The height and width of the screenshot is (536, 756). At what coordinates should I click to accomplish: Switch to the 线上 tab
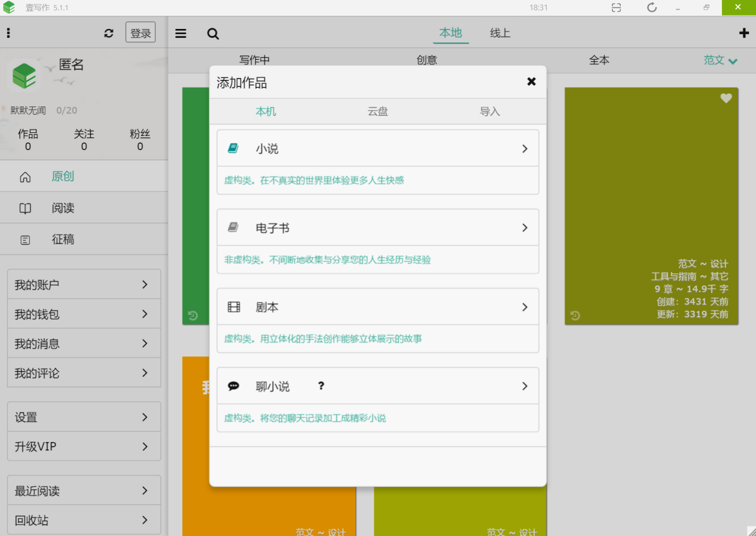coord(500,33)
